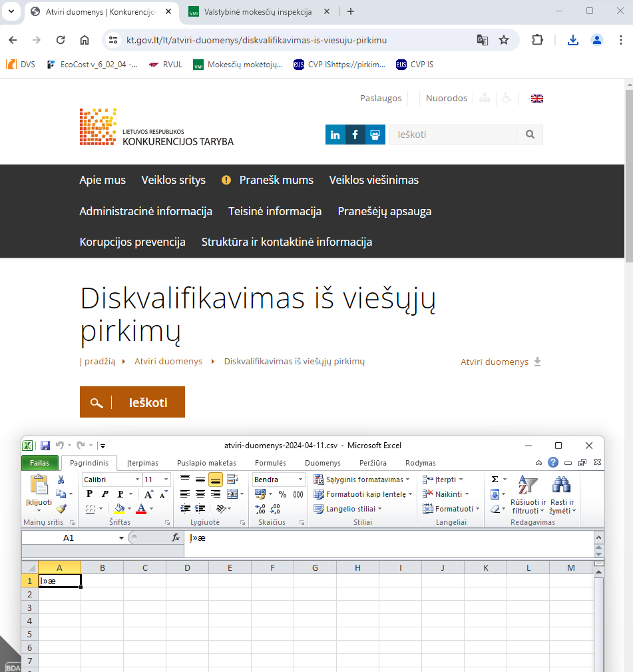Open the Calibri font name dropdown
The width and height of the screenshot is (633, 672).
(137, 480)
